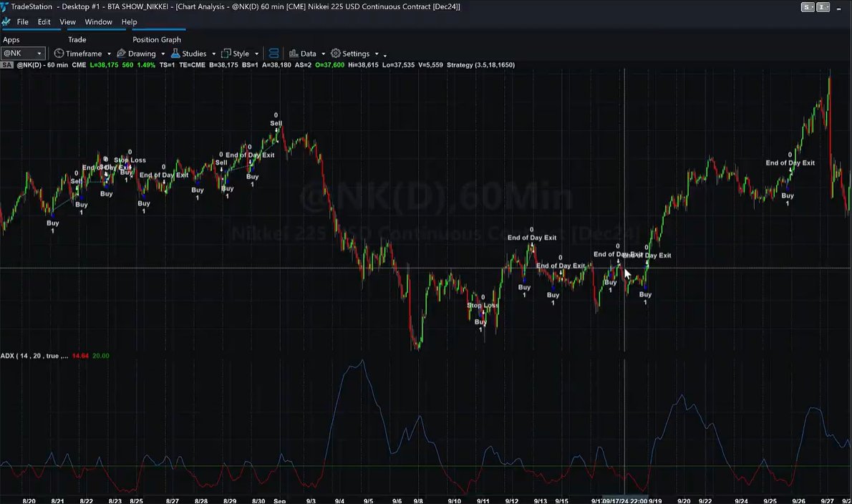Viewport: 852px width, 504px height.
Task: Switch to the Apps tab
Action: pos(11,39)
